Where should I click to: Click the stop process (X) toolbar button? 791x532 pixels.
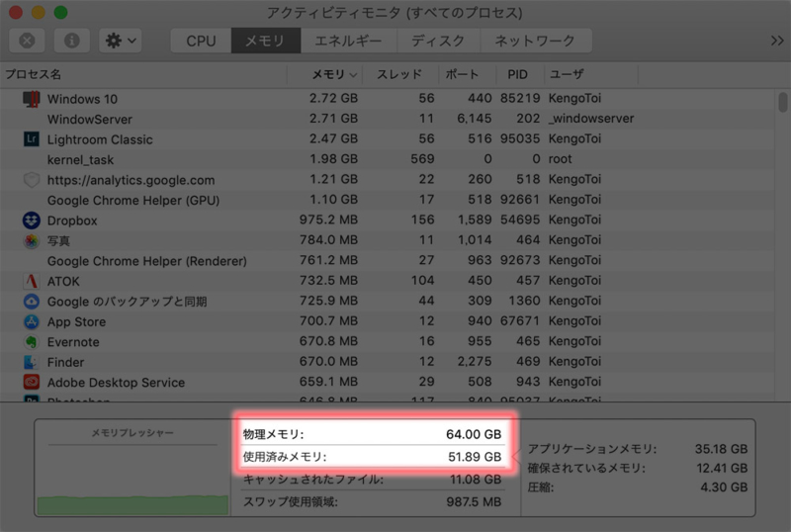[28, 41]
